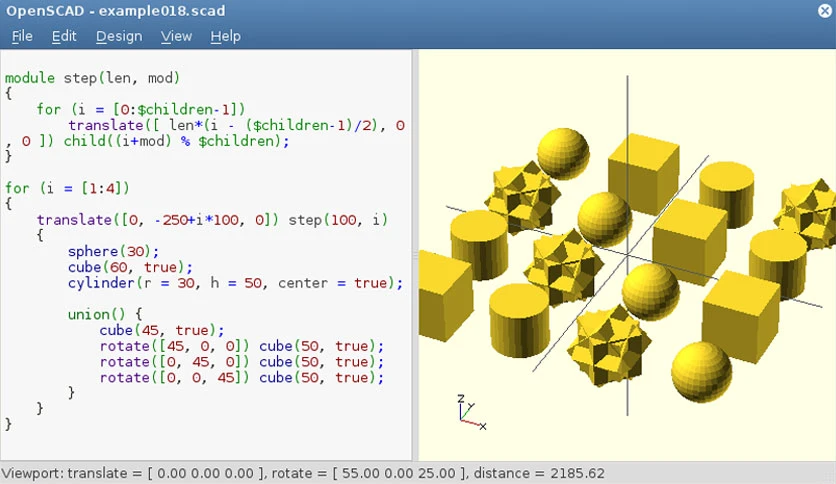Click the 'for (i = [0:$children-1])' line
The height and width of the screenshot is (484, 836).
click(141, 109)
